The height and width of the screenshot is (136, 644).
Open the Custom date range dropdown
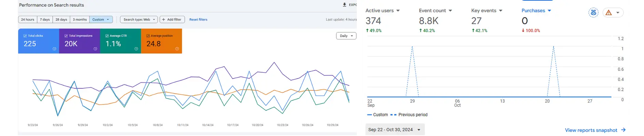coord(101,19)
